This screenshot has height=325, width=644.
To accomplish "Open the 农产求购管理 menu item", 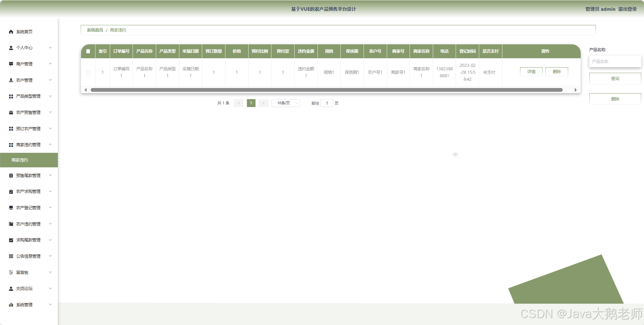I will [29, 192].
